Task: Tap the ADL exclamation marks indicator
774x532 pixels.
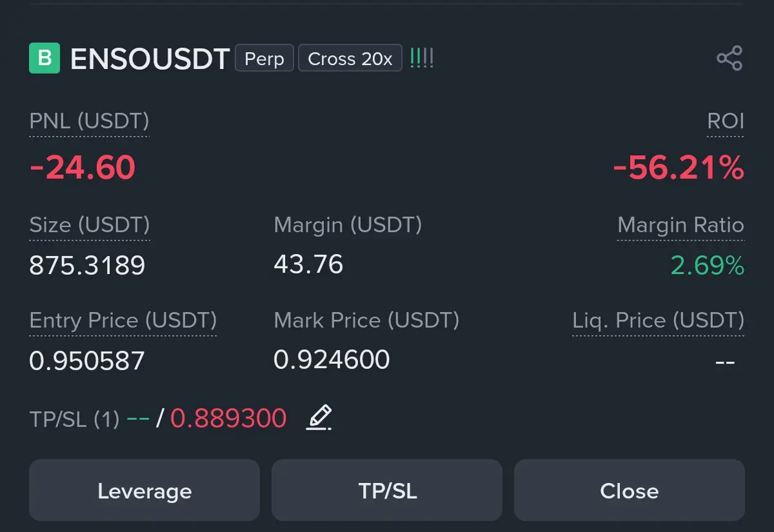Action: [x=422, y=59]
